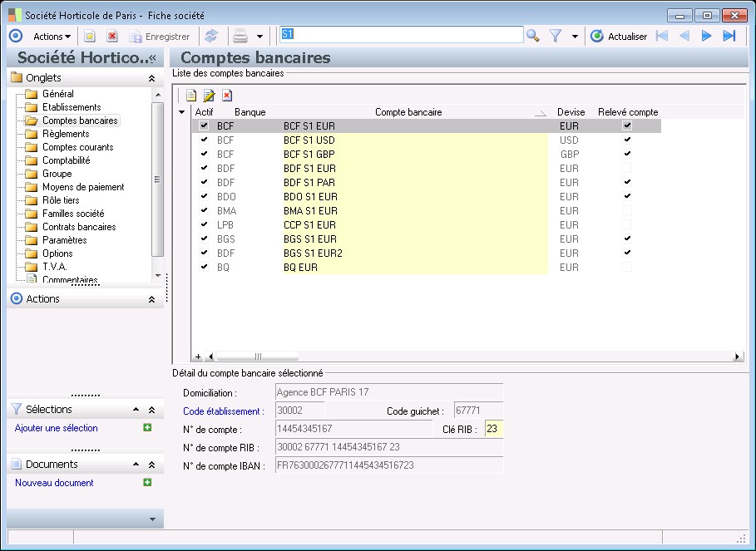
Task: Add a new bank account to list
Action: tap(191, 96)
